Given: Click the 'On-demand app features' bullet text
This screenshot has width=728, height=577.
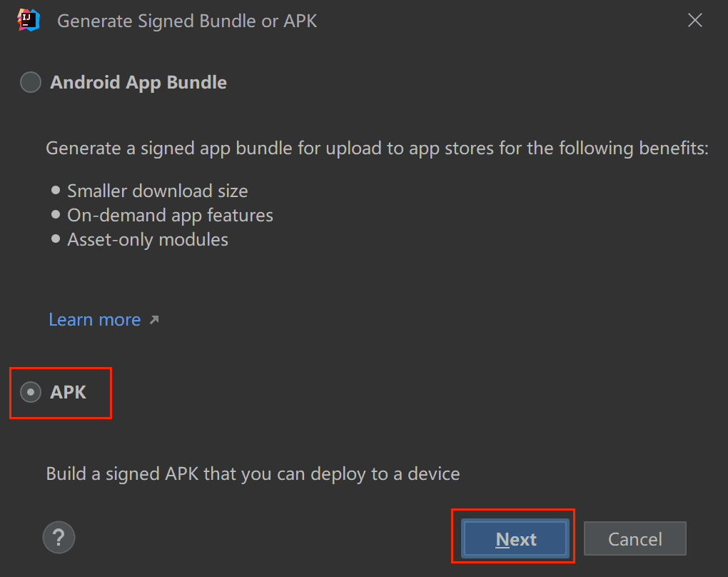Looking at the screenshot, I should pyautogui.click(x=170, y=216).
